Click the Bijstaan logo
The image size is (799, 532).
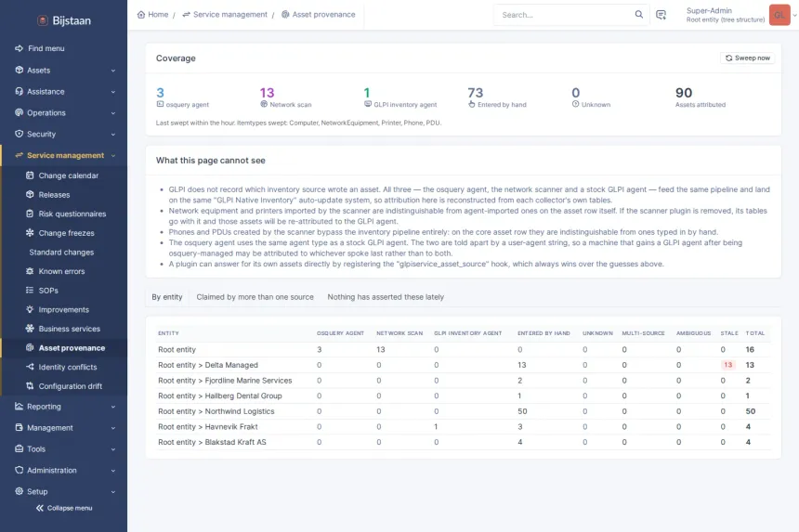click(x=64, y=20)
